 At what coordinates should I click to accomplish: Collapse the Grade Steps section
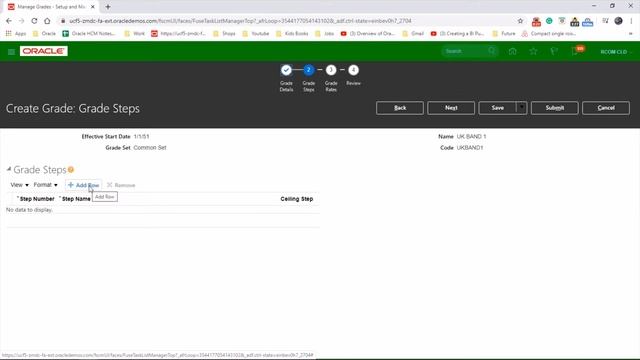point(9,169)
